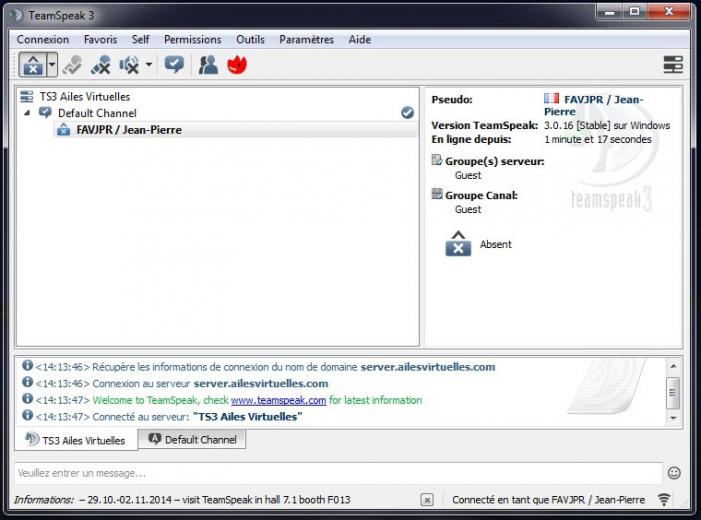Open the Permissions menu
The image size is (701, 520).
(193, 40)
